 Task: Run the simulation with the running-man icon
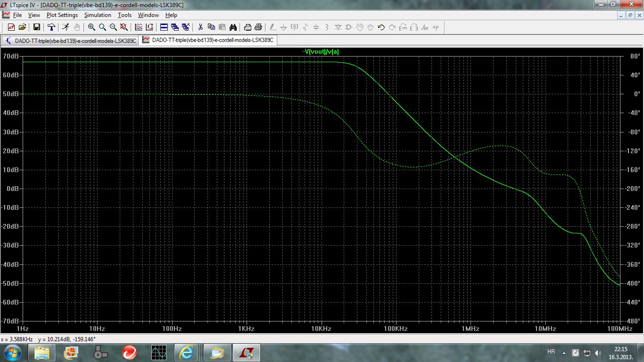point(66,27)
